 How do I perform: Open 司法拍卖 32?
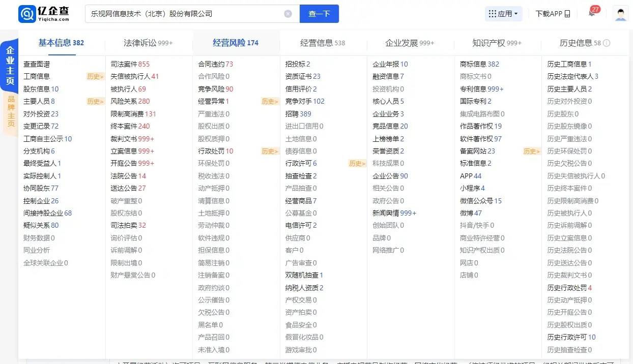pos(128,225)
